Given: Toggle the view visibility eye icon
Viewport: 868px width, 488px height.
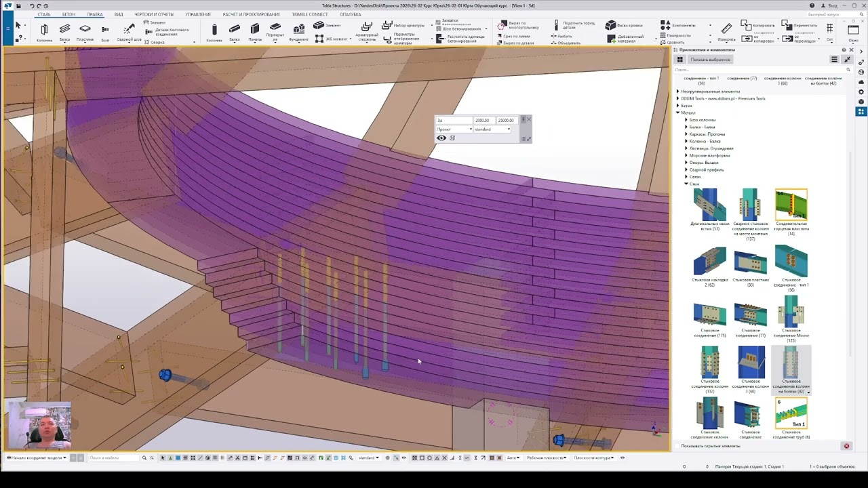Looking at the screenshot, I should 441,138.
